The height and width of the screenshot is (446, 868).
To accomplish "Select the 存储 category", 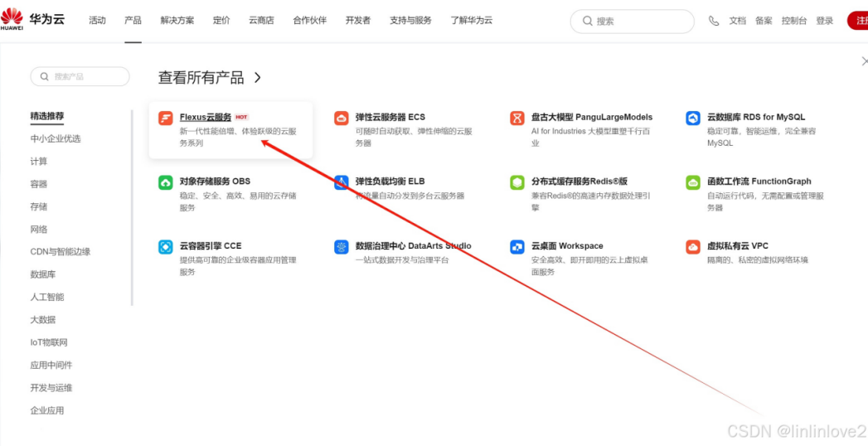I will point(39,207).
